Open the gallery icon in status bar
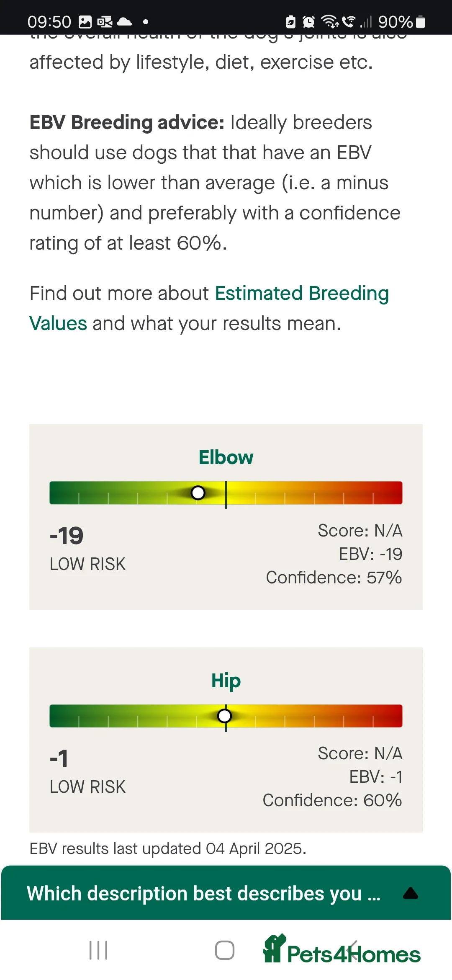Image resolution: width=452 pixels, height=980 pixels. pyautogui.click(x=86, y=21)
